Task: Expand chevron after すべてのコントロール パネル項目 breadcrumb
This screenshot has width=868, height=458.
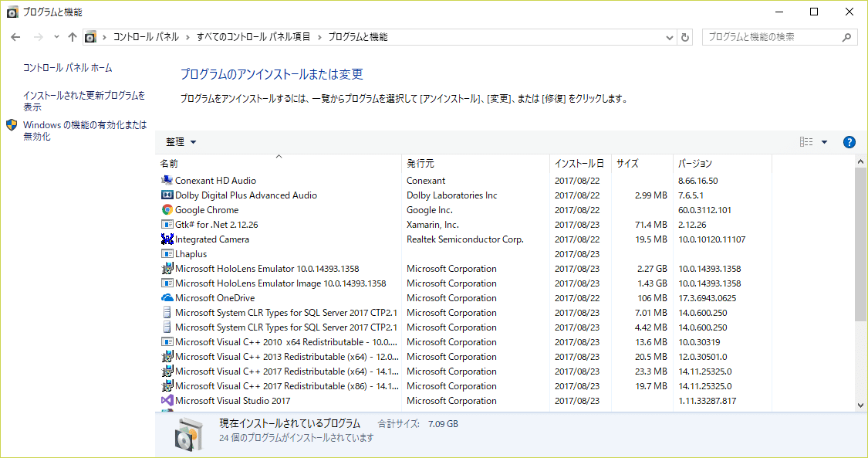Action: click(319, 37)
